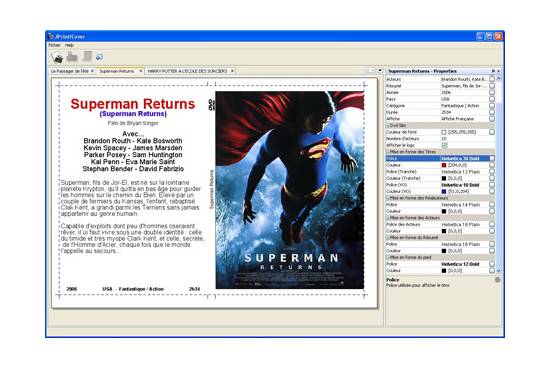Toggle the Afficher le logo checkbox
Screen dimensions: 550x368
click(445, 145)
